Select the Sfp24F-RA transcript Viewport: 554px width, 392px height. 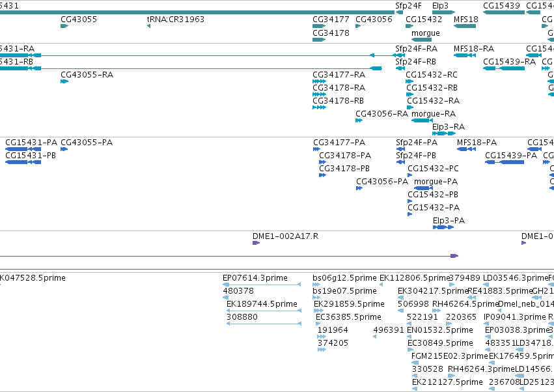(x=400, y=55)
